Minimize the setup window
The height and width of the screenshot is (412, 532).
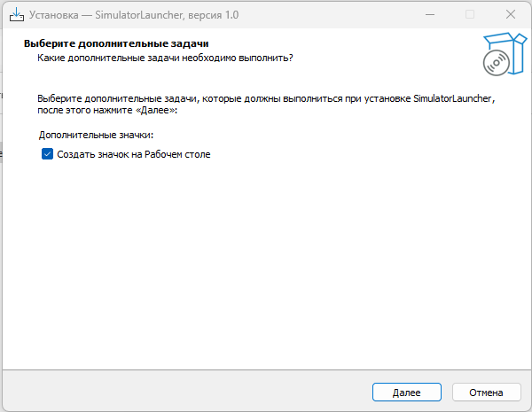pos(430,14)
